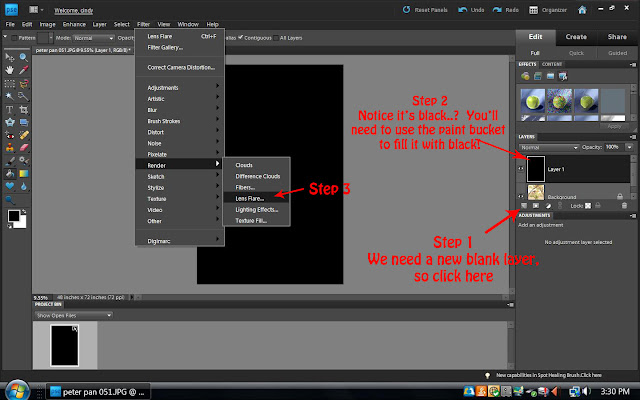Select the Gradient tool
Viewport: 640px width, 400px height.
tap(24, 173)
